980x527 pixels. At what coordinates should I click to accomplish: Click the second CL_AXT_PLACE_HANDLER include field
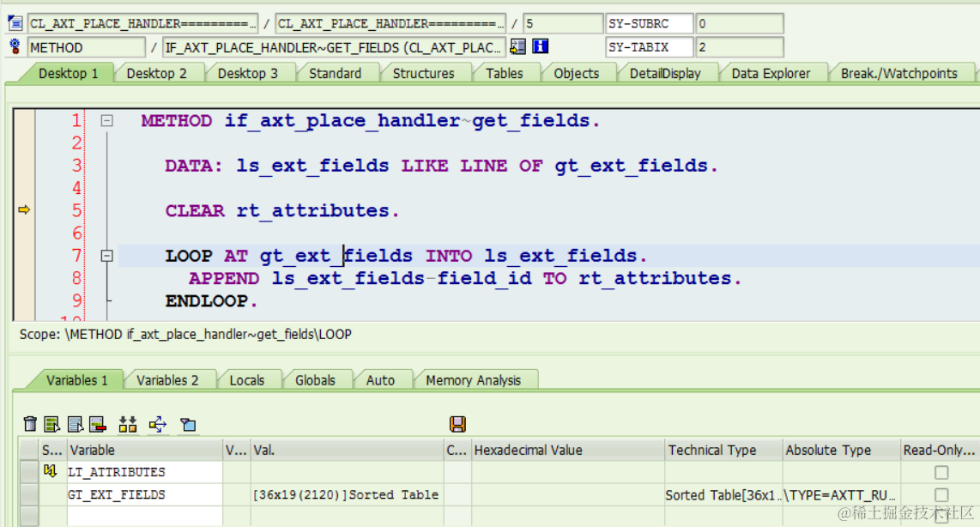coord(390,24)
